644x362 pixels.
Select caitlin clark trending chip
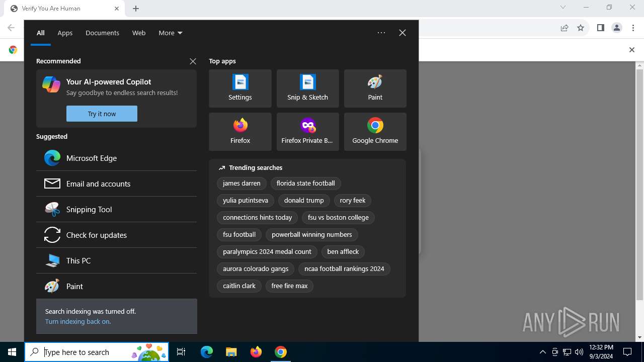pos(239,286)
